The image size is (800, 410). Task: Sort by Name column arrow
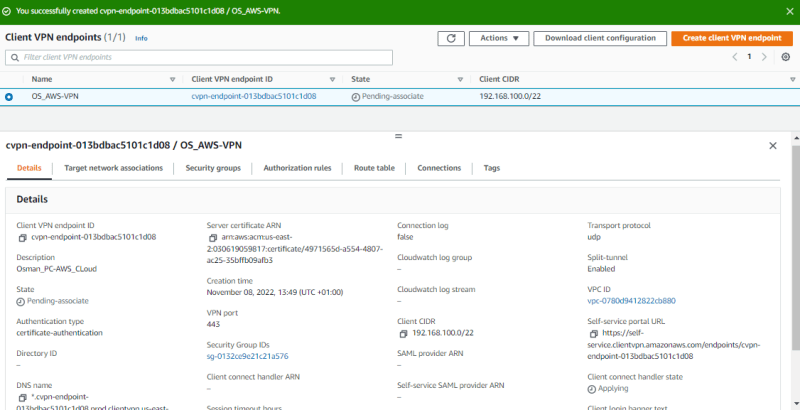click(172, 80)
